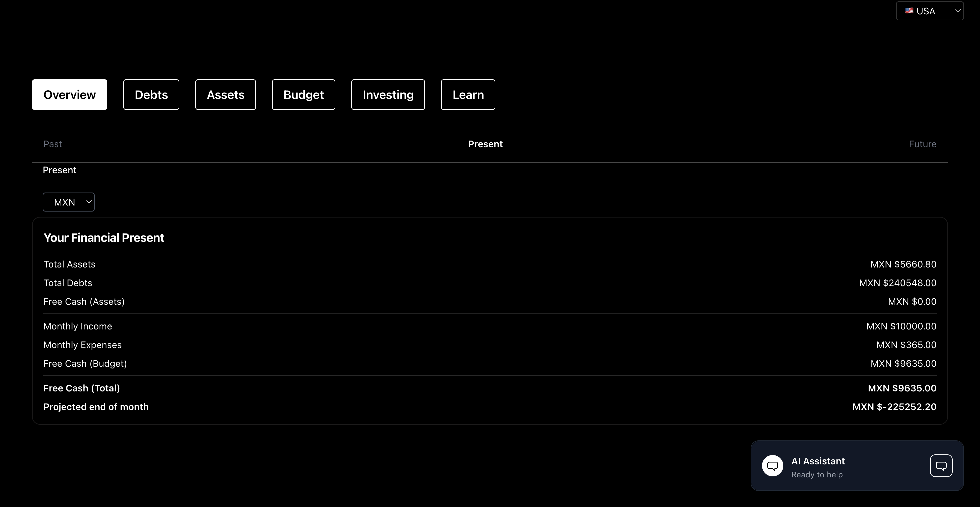Click the Total Assets label
The image size is (980, 507).
[69, 264]
